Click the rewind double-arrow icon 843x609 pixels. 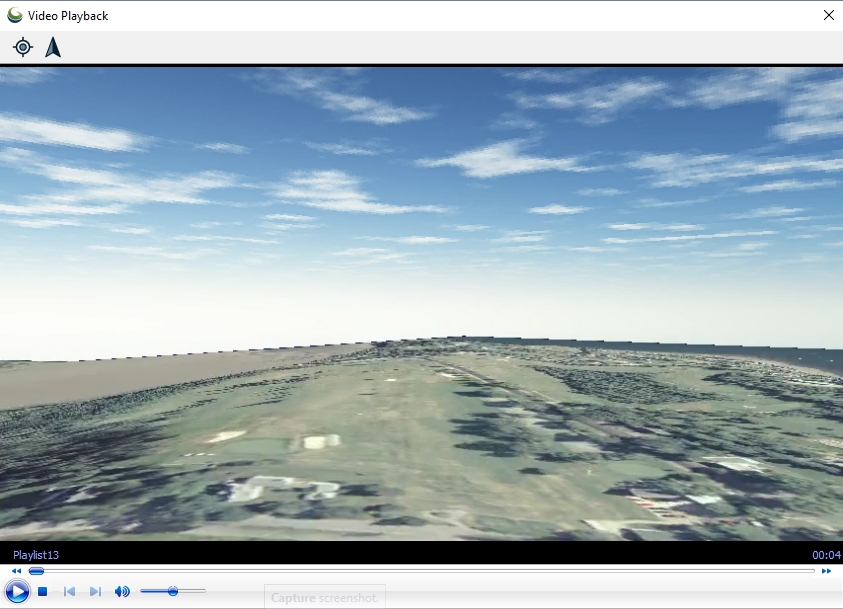13,571
